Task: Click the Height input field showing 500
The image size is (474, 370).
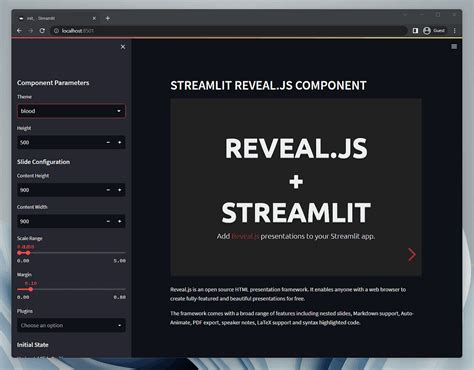Action: click(x=60, y=142)
